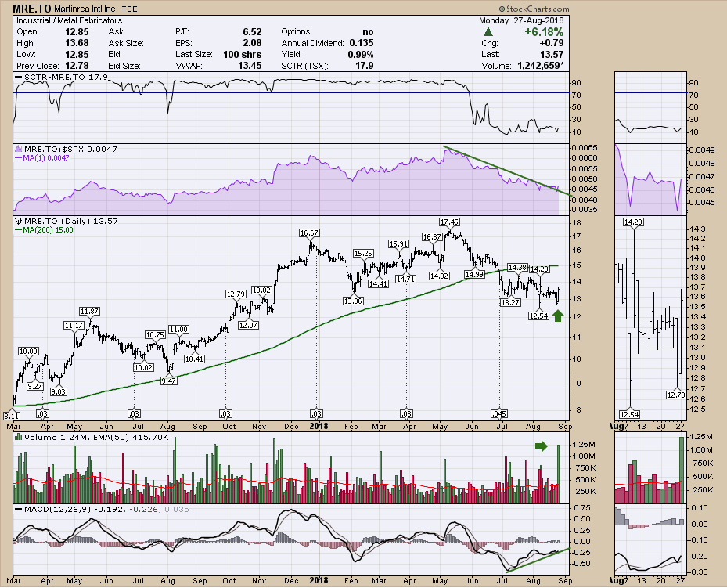This screenshot has height=588, width=727.
Task: Click the 11.87 price high label
Action: pos(89,312)
